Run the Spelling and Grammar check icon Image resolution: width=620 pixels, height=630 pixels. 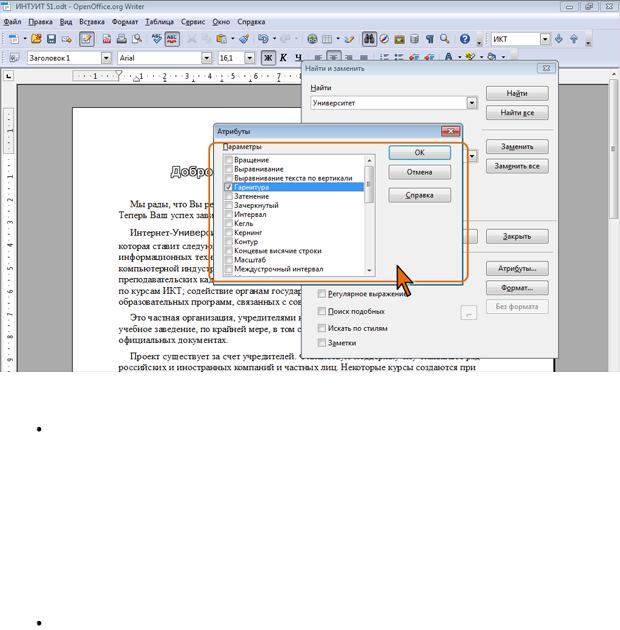(x=157, y=39)
